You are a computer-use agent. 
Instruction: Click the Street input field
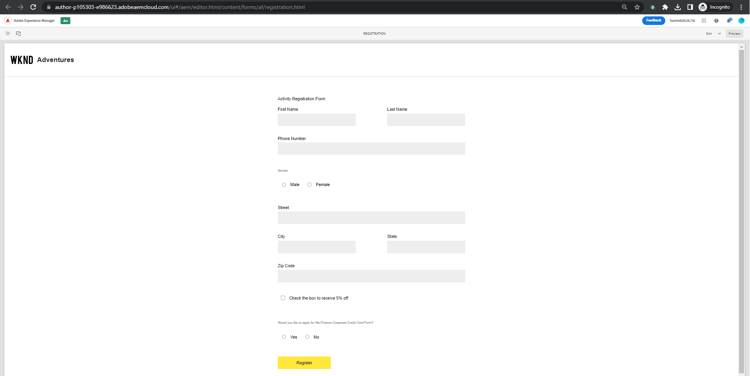[371, 218]
